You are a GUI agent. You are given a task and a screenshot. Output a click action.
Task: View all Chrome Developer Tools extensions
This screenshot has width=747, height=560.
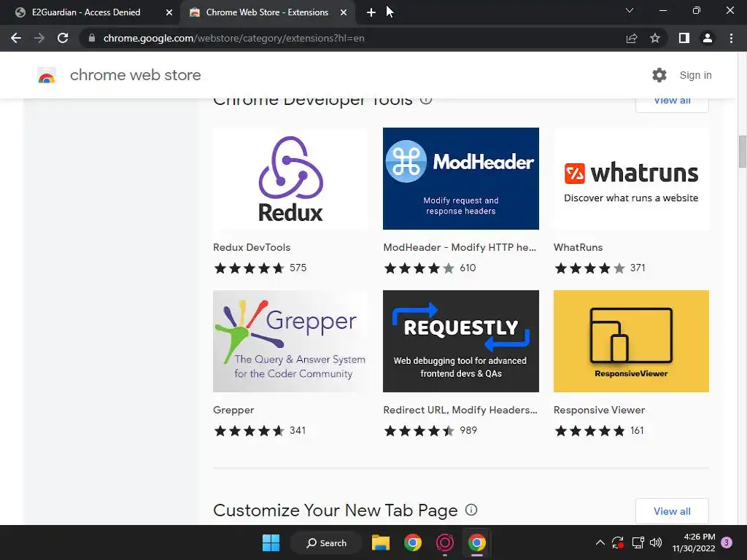(x=672, y=102)
